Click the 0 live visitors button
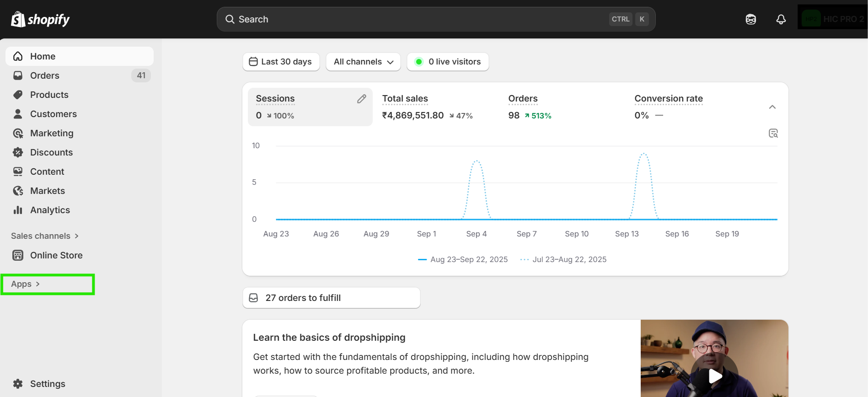 [448, 62]
